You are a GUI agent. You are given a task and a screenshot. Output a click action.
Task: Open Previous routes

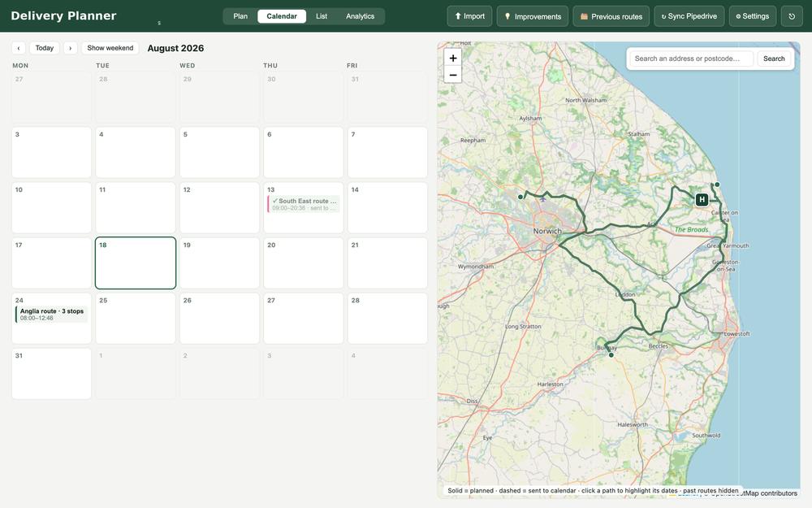(611, 16)
